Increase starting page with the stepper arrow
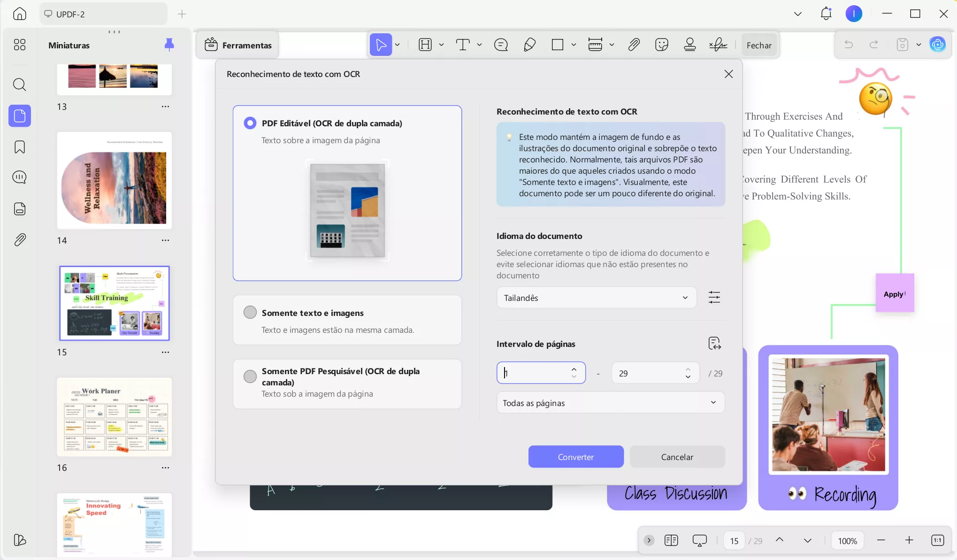The height and width of the screenshot is (560, 957). click(574, 369)
